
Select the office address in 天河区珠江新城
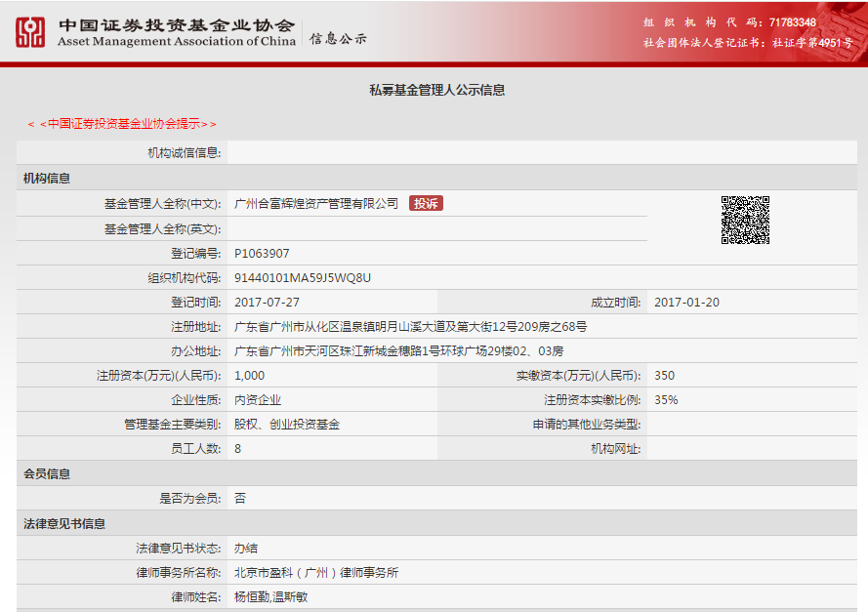click(x=398, y=350)
